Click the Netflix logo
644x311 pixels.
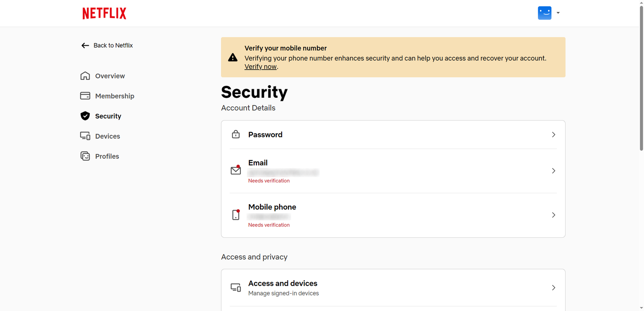click(104, 13)
